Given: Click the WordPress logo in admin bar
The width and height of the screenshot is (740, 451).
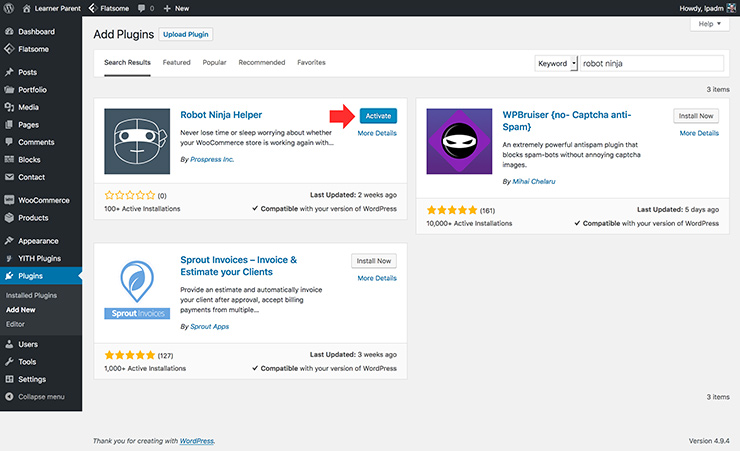Looking at the screenshot, I should pyautogui.click(x=8, y=8).
